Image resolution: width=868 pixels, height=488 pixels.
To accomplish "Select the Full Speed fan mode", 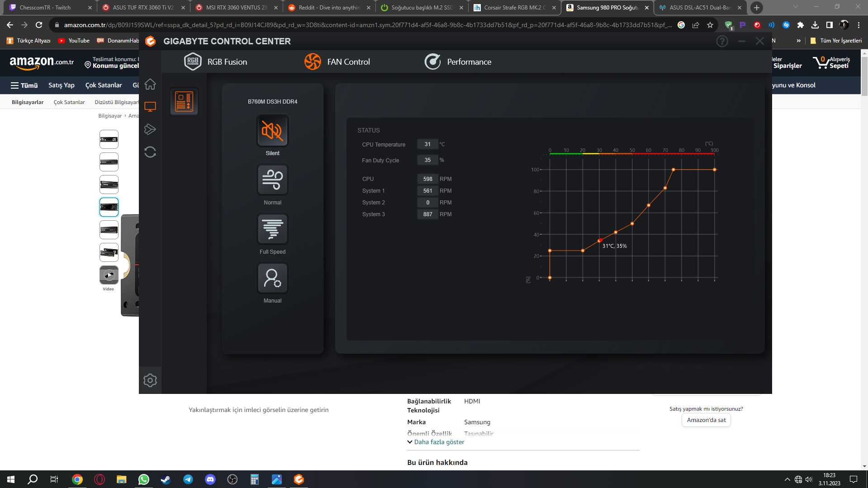I will point(272,229).
